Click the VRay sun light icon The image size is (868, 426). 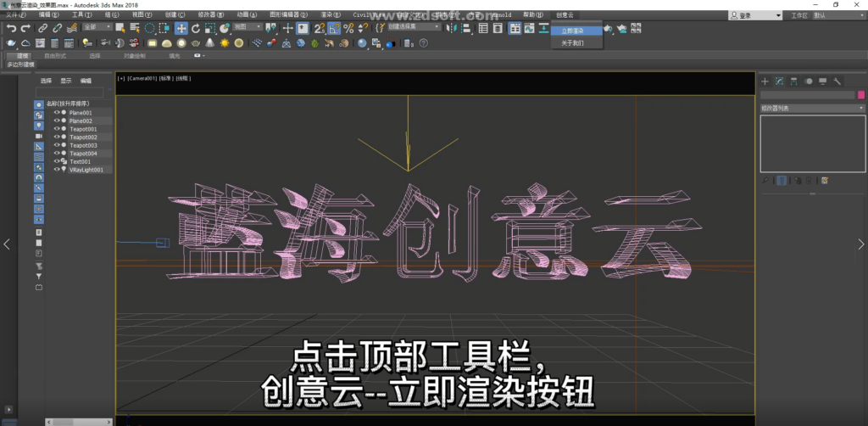coord(224,42)
